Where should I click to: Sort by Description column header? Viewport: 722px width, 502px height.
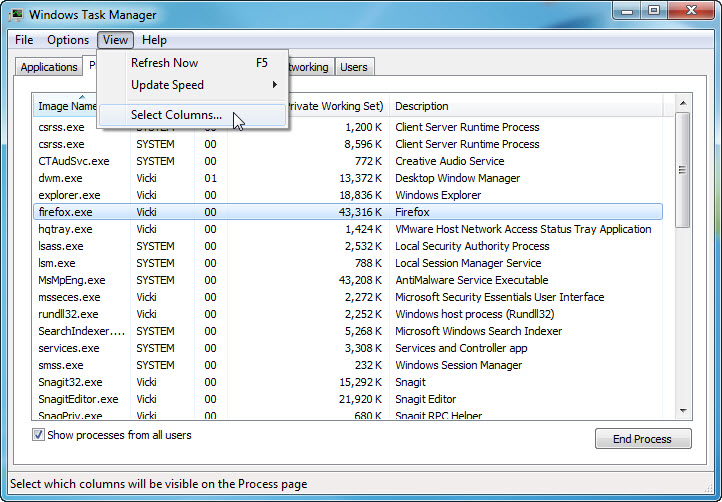pyautogui.click(x=526, y=106)
